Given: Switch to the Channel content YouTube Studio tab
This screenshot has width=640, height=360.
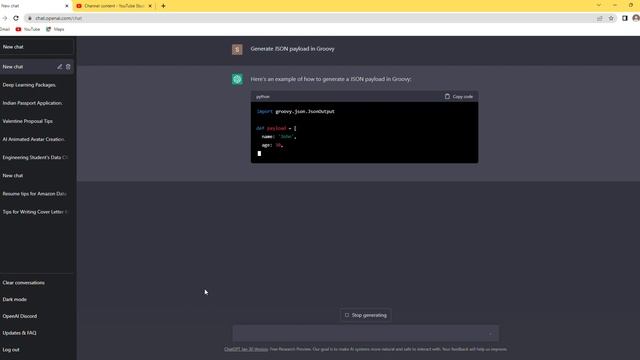Looking at the screenshot, I should click(114, 6).
